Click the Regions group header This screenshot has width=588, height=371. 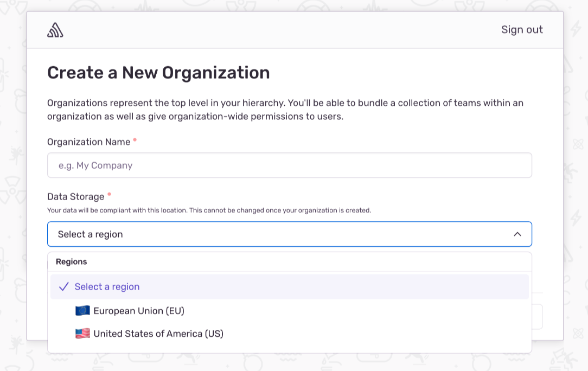(72, 261)
